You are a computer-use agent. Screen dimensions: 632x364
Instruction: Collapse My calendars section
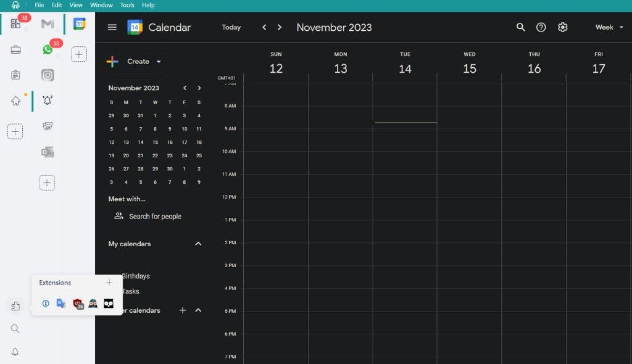point(198,244)
